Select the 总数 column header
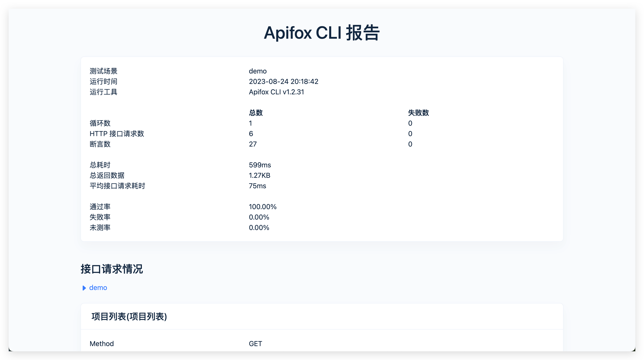The width and height of the screenshot is (644, 360). [x=256, y=113]
